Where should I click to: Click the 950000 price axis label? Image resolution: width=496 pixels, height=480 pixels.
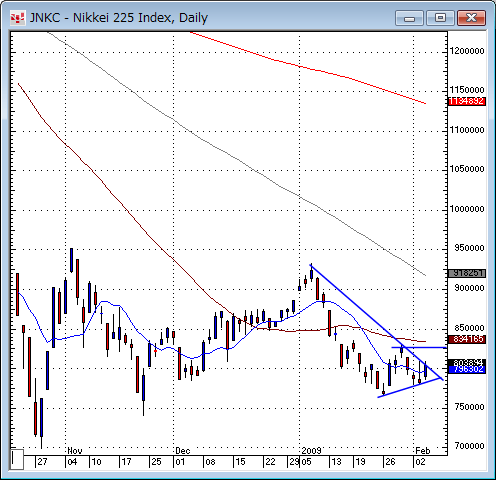[x=469, y=248]
